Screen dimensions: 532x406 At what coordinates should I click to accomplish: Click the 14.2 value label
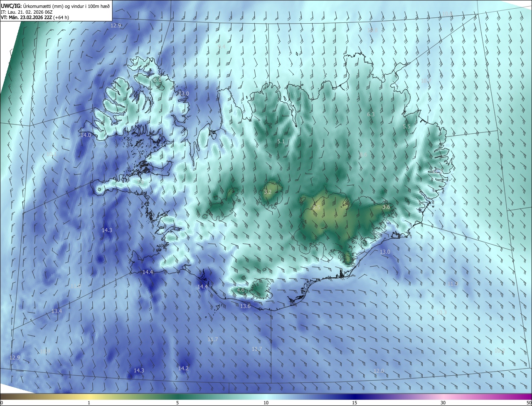coord(184,369)
